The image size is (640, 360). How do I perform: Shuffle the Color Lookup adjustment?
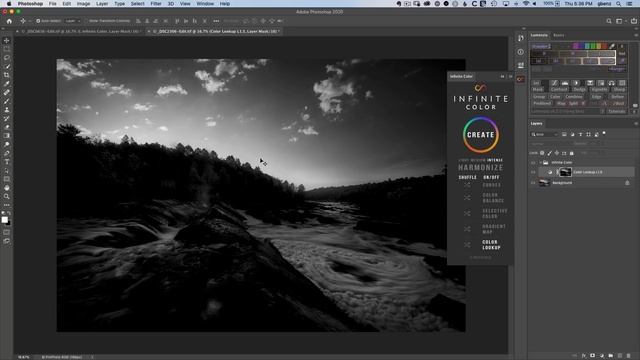click(467, 244)
